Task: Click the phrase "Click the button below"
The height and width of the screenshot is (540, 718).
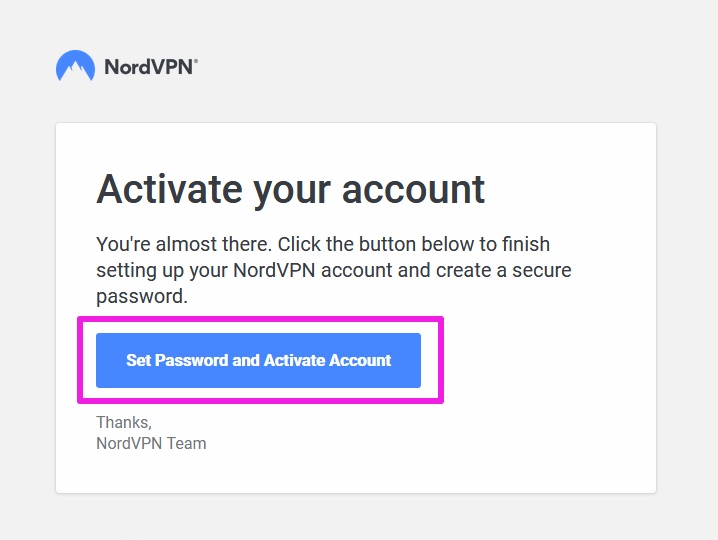Action: coord(370,244)
